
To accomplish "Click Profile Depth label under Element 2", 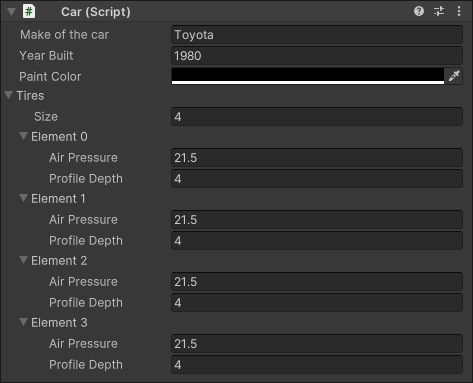I will [86, 303].
